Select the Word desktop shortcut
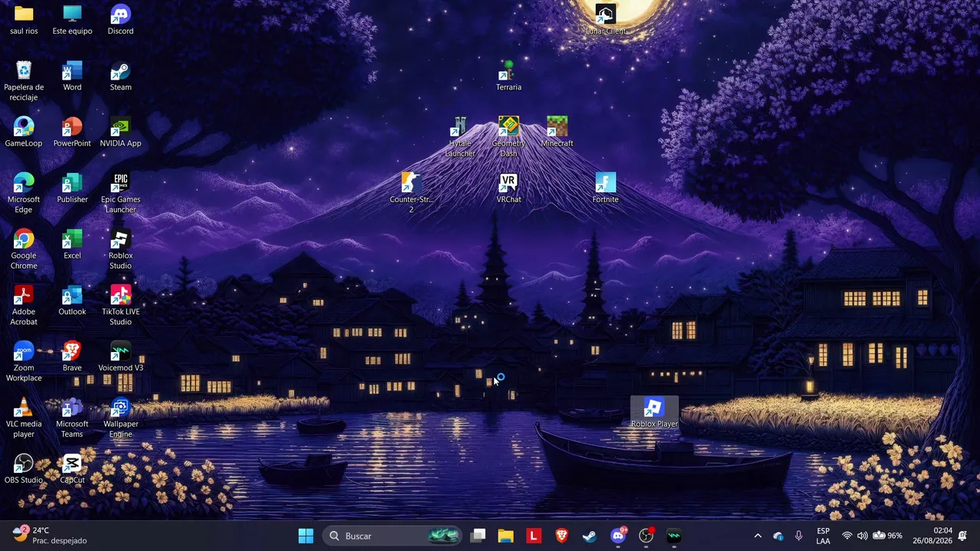The image size is (980, 551). click(x=72, y=76)
